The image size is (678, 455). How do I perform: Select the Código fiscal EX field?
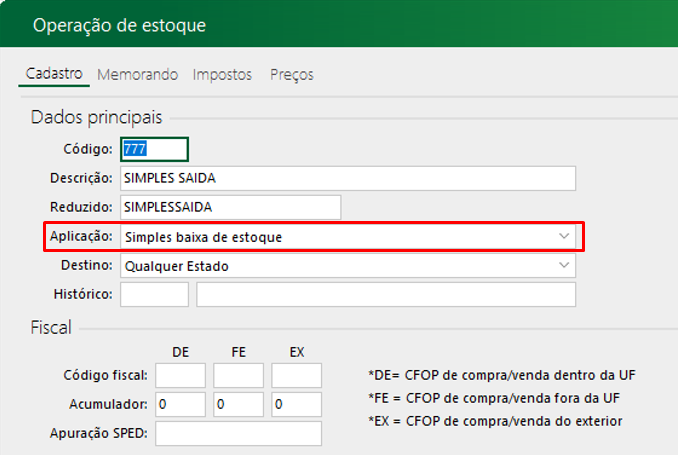(296, 375)
